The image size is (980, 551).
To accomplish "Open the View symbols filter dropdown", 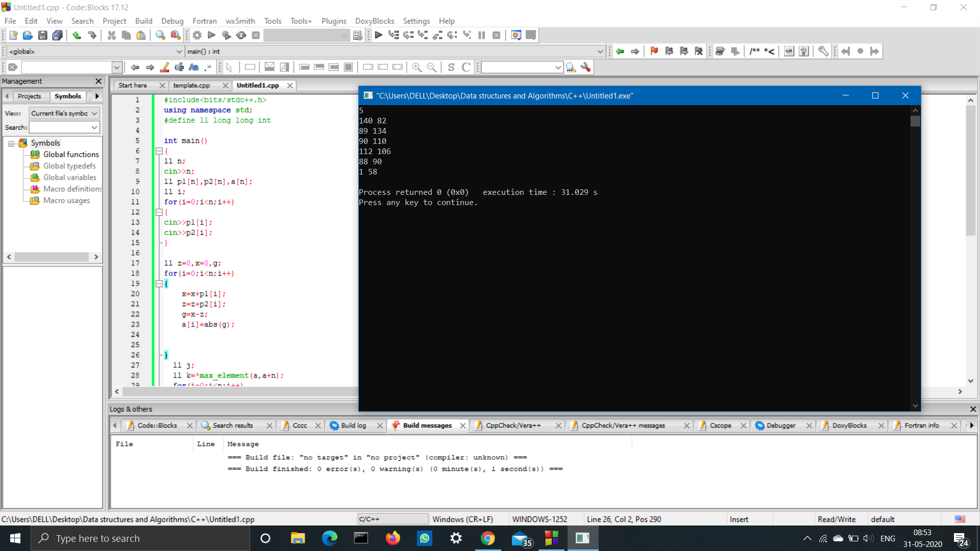I will [x=94, y=113].
